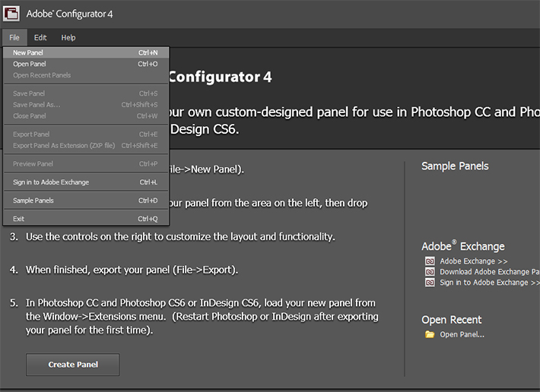540x392 pixels.
Task: Select Export Panel Ctrl+E menu entry
Action: pyautogui.click(x=86, y=134)
